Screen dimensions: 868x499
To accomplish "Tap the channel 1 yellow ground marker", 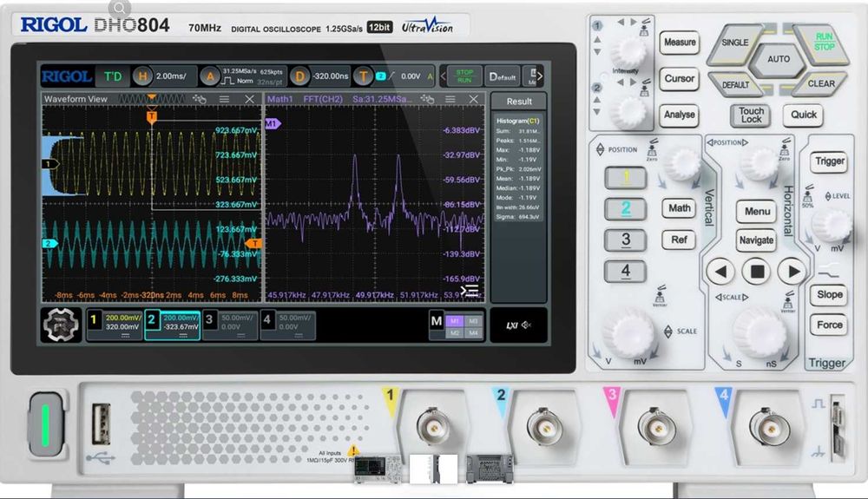I will [x=49, y=164].
